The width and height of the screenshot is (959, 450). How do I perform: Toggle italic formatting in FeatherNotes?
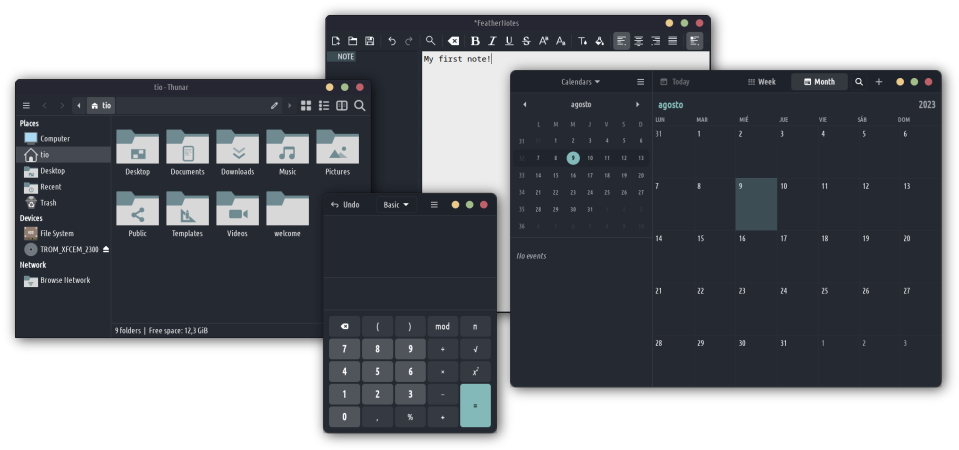coord(492,41)
